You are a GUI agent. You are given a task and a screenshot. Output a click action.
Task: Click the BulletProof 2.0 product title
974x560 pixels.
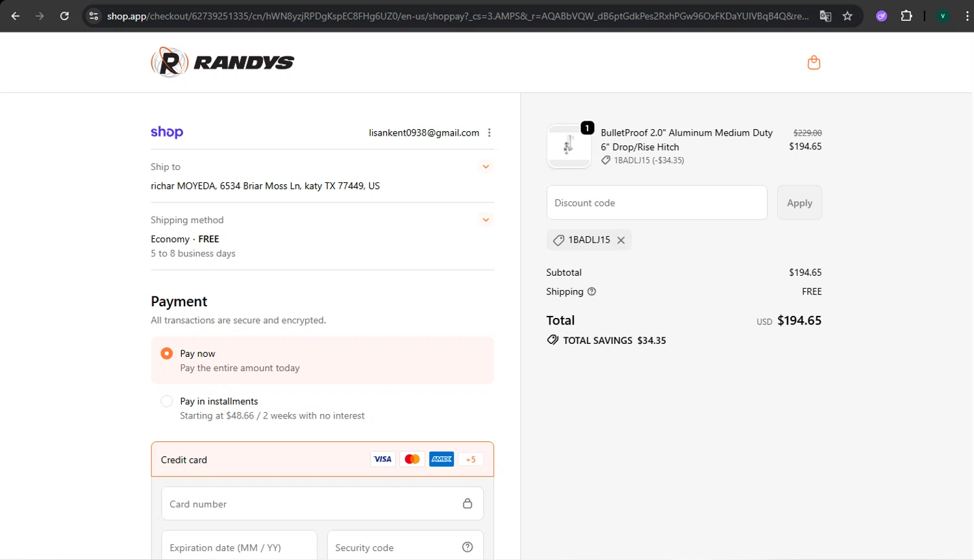[686, 140]
